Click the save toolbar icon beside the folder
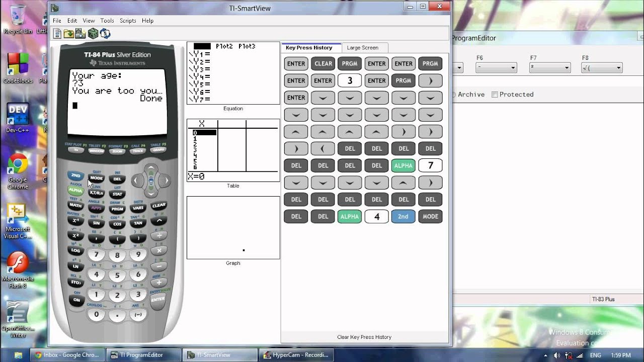 click(x=80, y=34)
